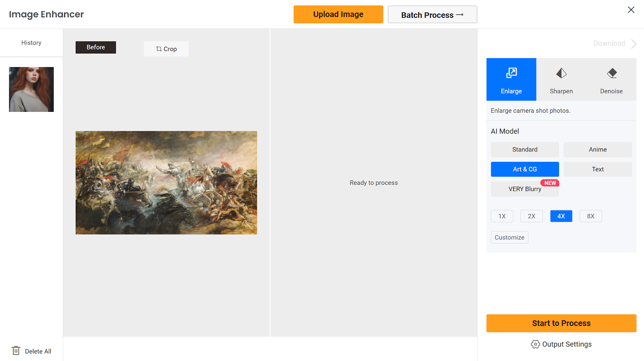
Task: Click the trash icon beside Delete All
Action: [x=16, y=351]
